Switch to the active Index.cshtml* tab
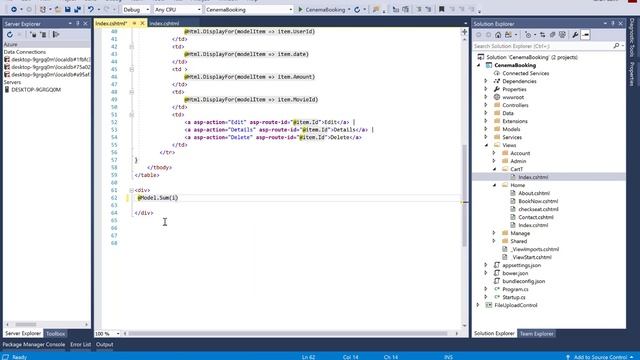This screenshot has height=360, width=640. [x=111, y=23]
